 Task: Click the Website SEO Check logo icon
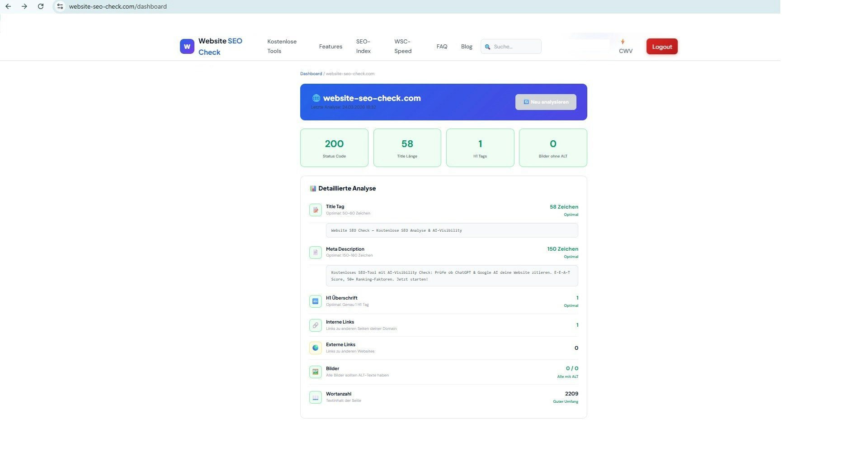pyautogui.click(x=187, y=46)
